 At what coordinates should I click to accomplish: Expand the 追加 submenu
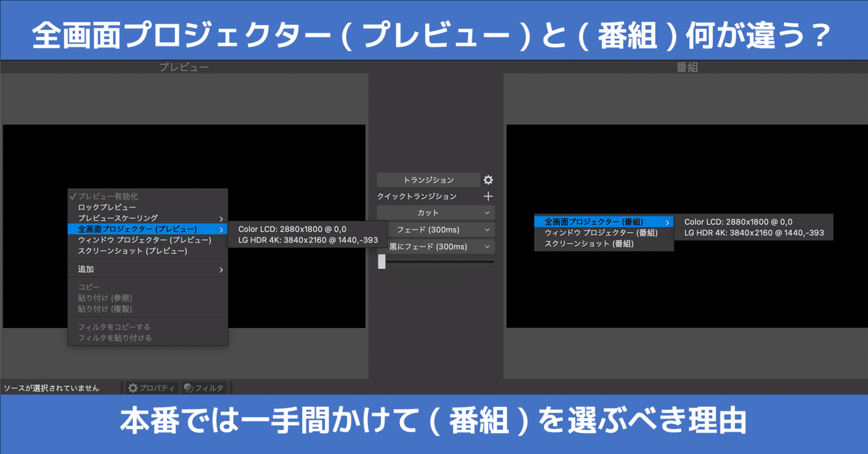tap(86, 269)
